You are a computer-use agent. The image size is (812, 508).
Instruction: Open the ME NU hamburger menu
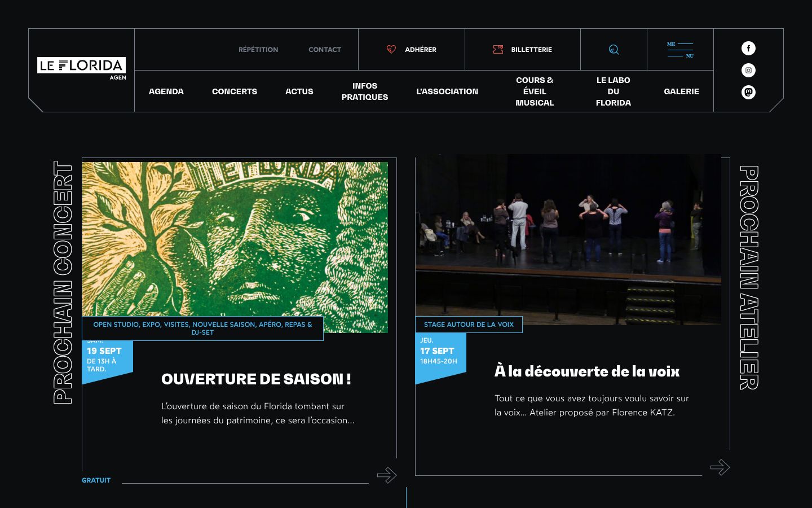680,50
